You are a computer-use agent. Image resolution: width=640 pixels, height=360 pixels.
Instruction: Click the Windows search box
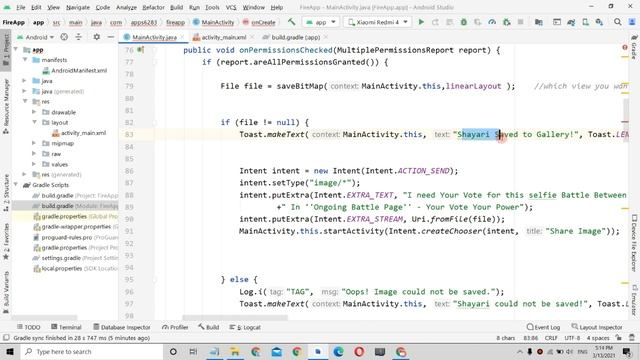[x=91, y=351]
